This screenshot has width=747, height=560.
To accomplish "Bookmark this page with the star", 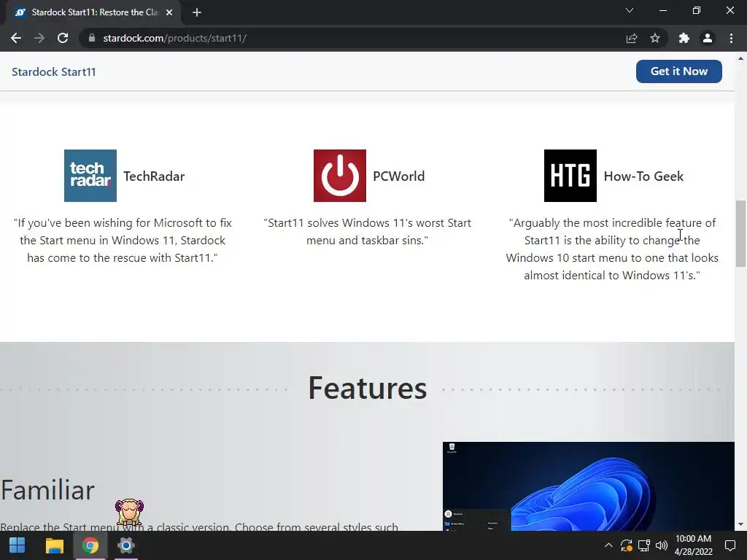I will click(x=655, y=38).
